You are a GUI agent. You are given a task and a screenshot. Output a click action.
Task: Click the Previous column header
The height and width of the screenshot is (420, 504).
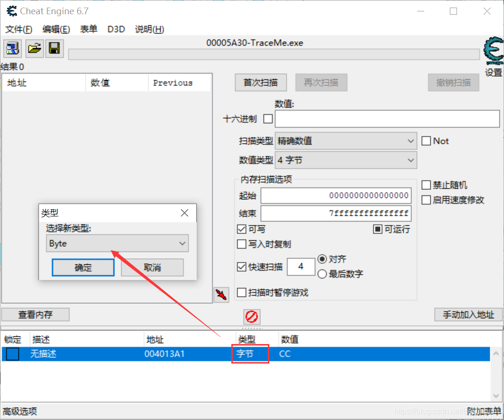[180, 83]
